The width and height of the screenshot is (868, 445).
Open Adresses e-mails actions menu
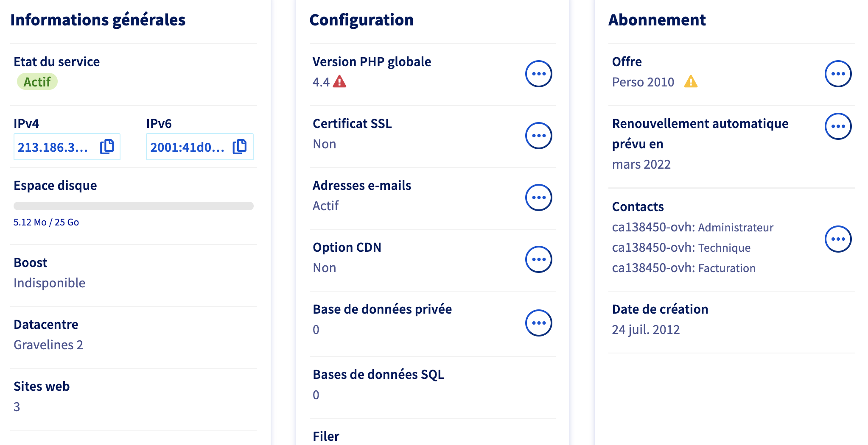pos(538,197)
